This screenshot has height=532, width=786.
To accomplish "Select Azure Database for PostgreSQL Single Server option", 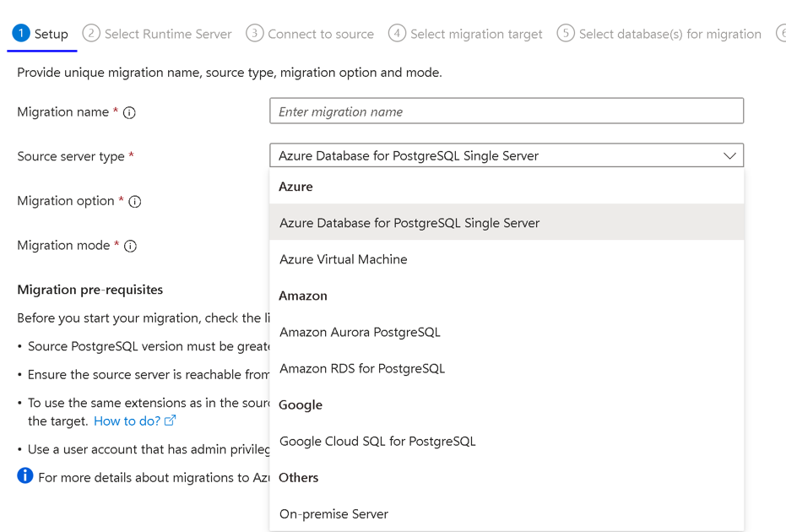I will pyautogui.click(x=409, y=223).
